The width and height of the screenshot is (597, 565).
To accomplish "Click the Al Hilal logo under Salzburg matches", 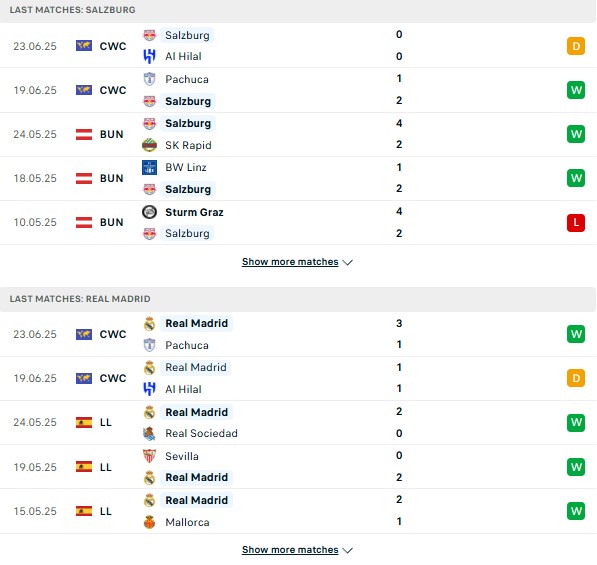I will (x=149, y=56).
